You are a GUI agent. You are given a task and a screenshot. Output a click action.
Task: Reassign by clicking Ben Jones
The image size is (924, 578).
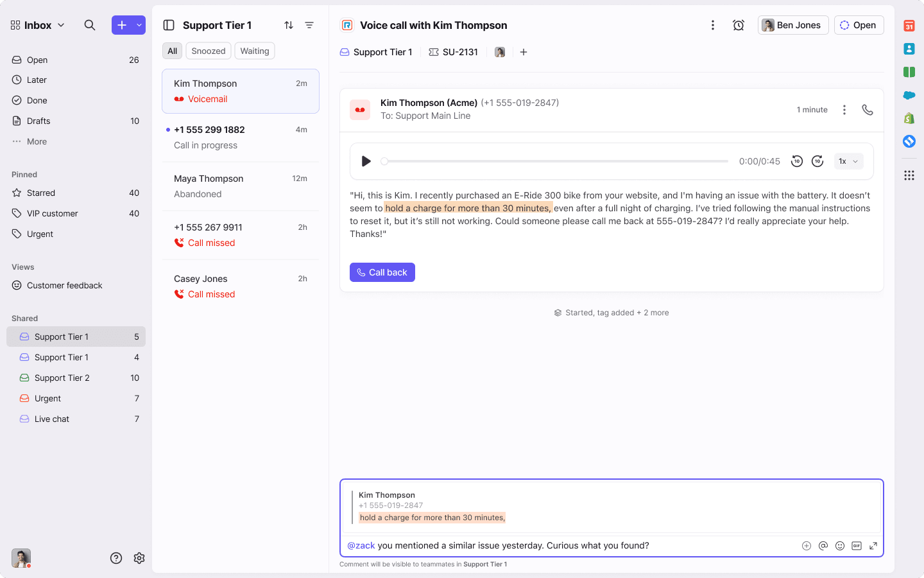click(x=793, y=24)
